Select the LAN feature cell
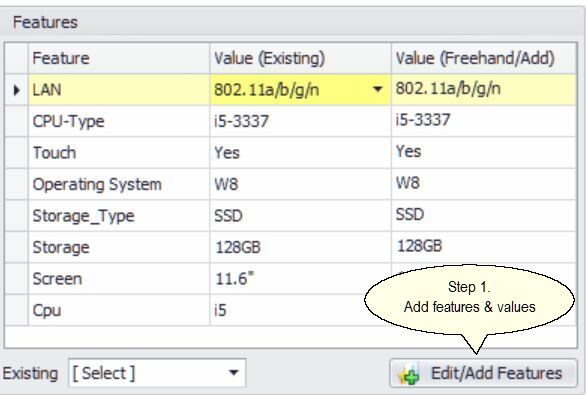The height and width of the screenshot is (395, 587). click(119, 90)
